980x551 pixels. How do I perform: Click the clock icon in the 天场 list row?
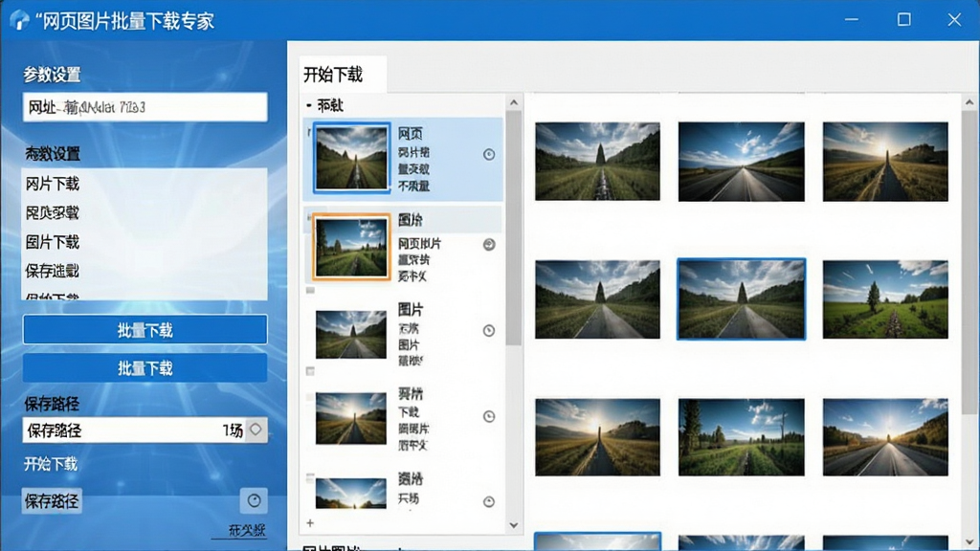pos(489,501)
